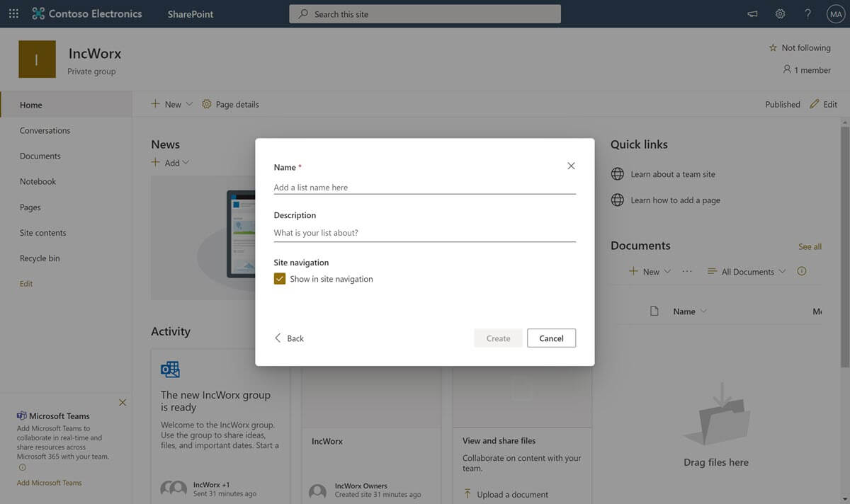The width and height of the screenshot is (850, 504).
Task: Open Documents info circle icon
Action: click(802, 271)
